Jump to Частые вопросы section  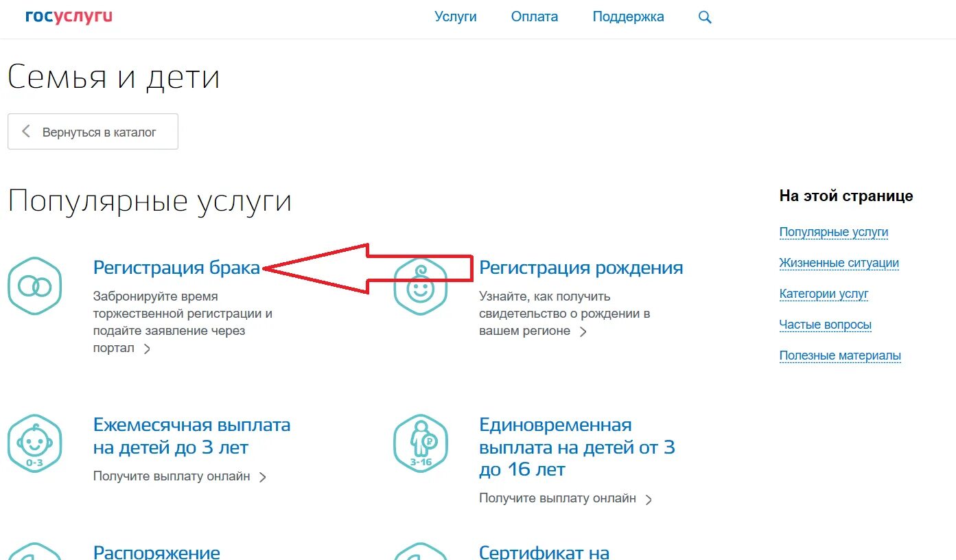tap(826, 325)
